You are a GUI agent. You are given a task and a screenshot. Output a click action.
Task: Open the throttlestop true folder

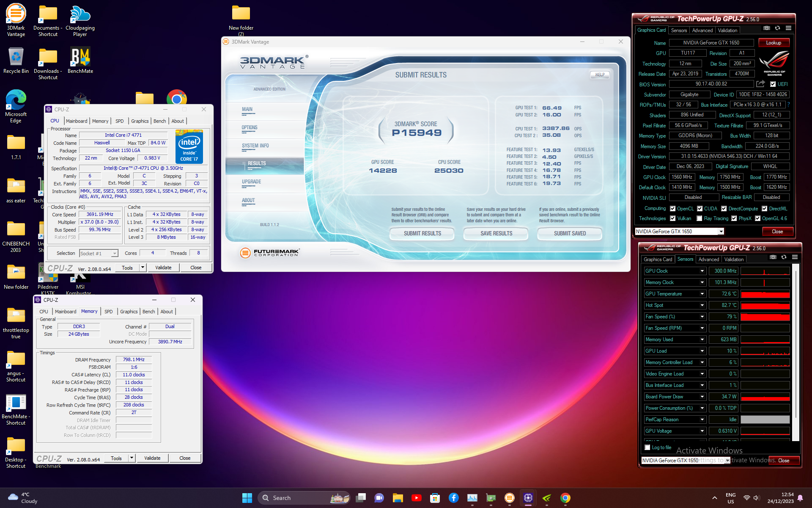16,323
